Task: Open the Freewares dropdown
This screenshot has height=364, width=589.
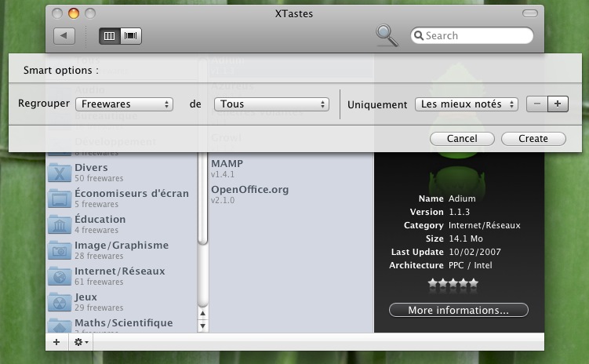Action: [125, 104]
